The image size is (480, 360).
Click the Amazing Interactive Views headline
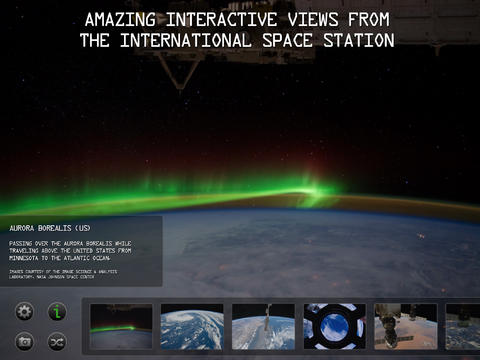click(x=237, y=19)
